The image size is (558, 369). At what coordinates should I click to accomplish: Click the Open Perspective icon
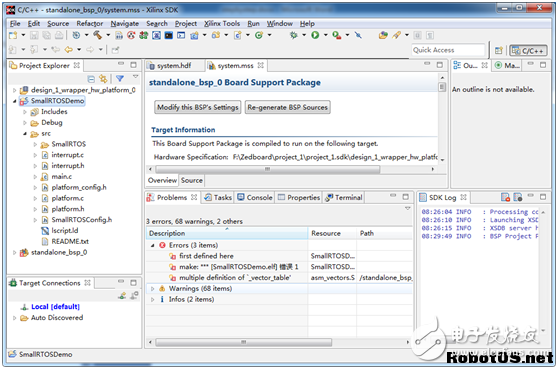(499, 51)
